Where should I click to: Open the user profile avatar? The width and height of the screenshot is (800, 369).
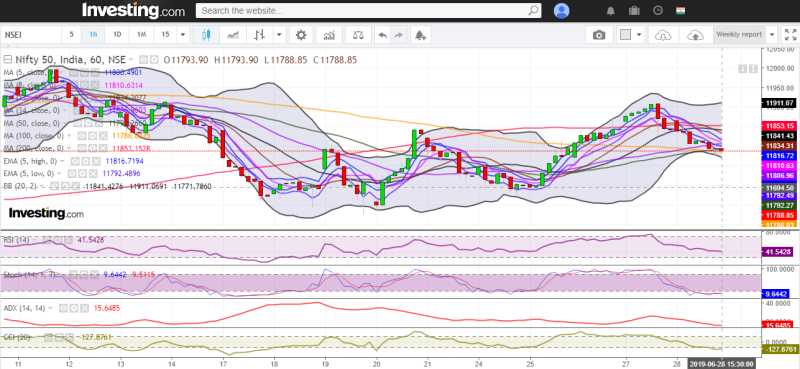(562, 10)
